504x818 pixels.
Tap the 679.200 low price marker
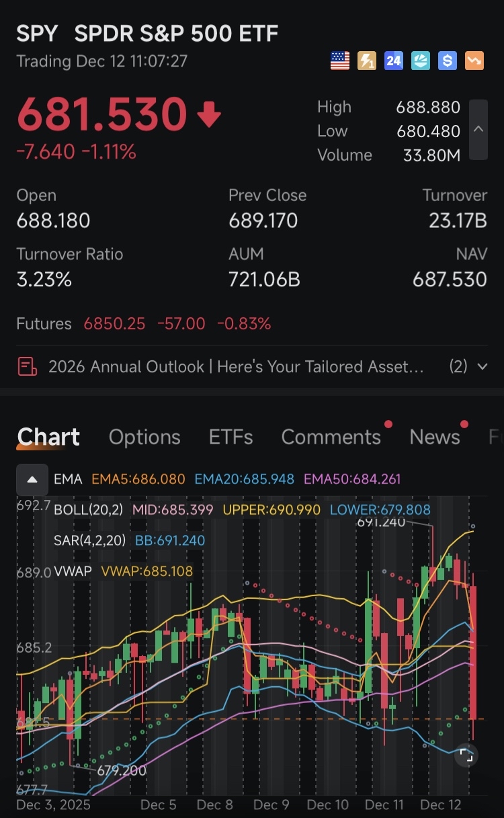122,770
